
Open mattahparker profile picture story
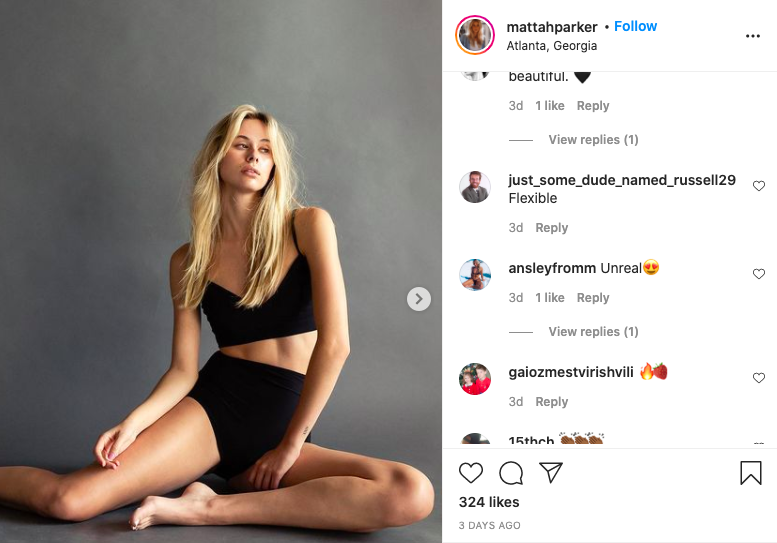475,35
